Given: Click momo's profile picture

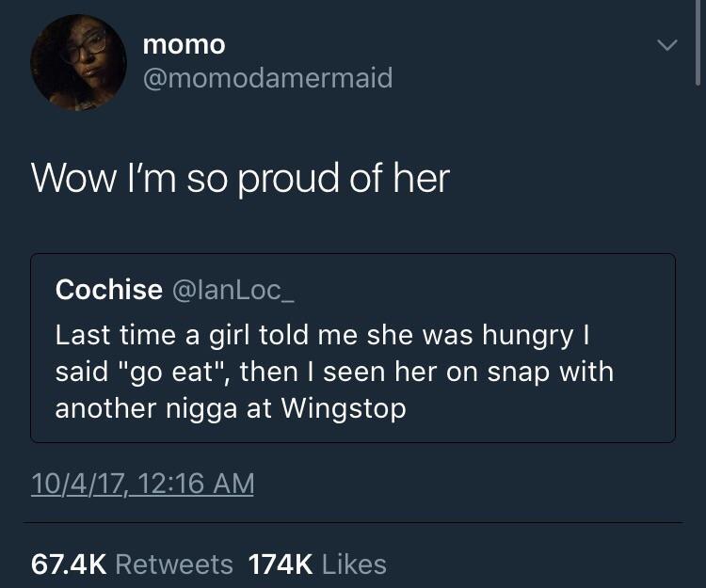Looking at the screenshot, I should 78,62.
